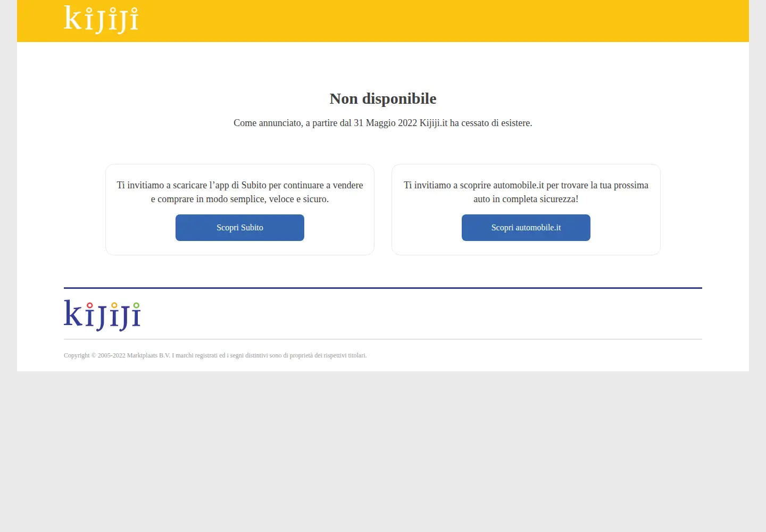The image size is (766, 532).
Task: Click the automobile.it invitation text
Action: (526, 192)
